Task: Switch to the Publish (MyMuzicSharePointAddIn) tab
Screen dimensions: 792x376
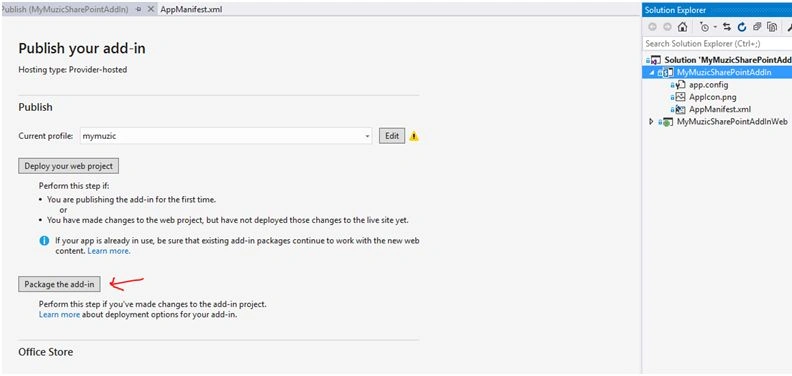Action: pos(64,9)
